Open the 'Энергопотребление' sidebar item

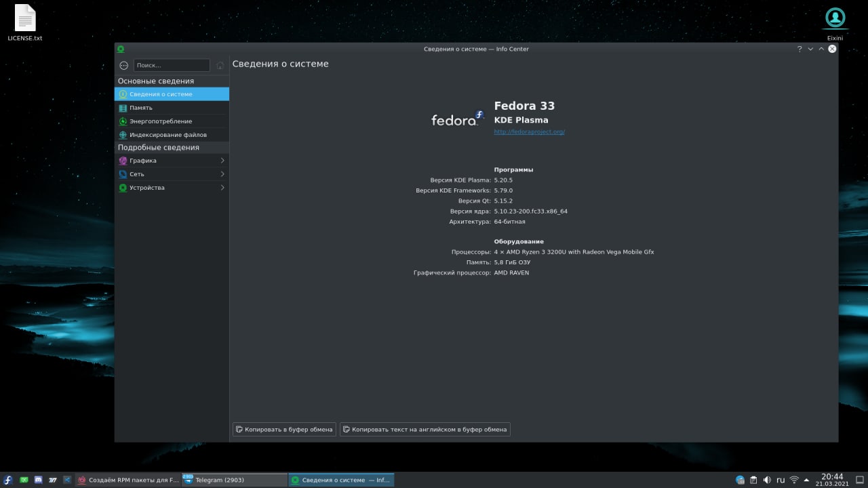(172, 121)
